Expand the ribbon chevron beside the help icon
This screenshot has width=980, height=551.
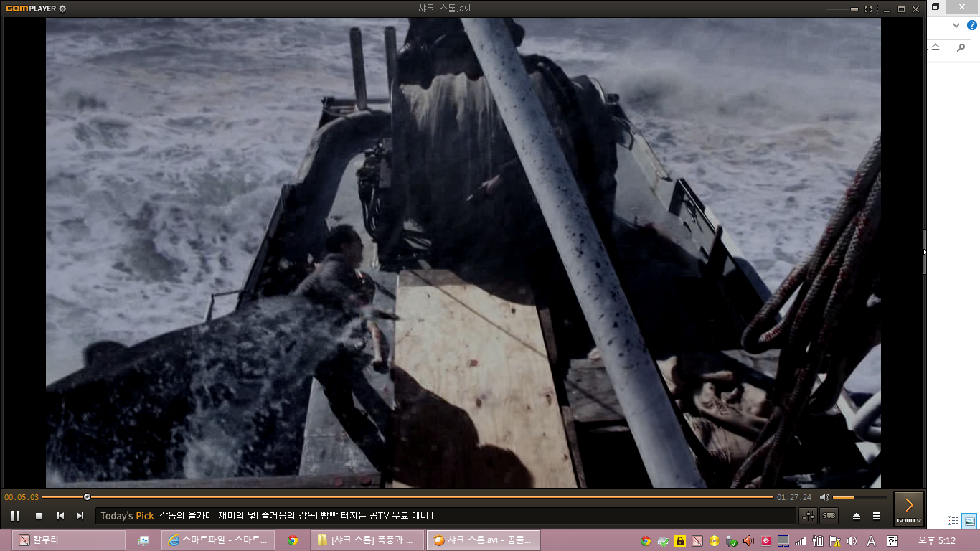(x=956, y=25)
